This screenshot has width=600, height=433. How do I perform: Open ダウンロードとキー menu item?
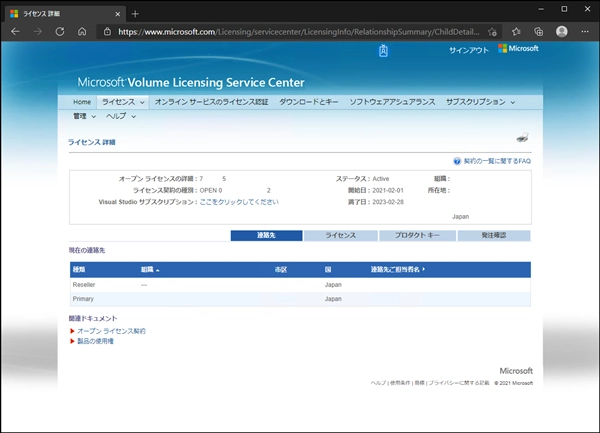click(x=308, y=102)
